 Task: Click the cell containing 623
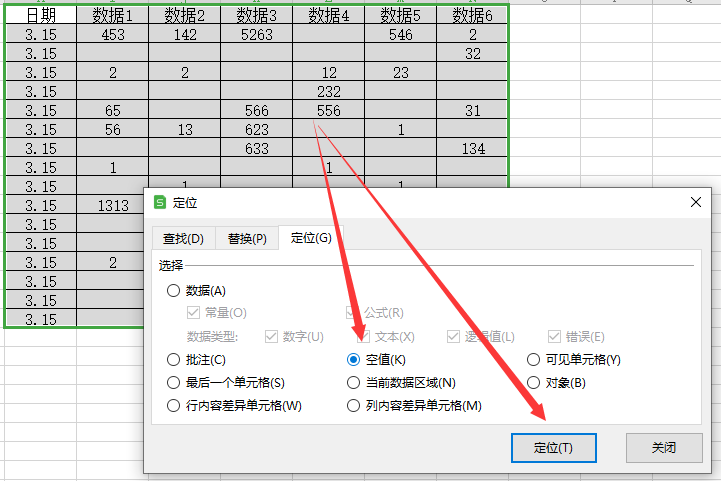[x=257, y=130]
